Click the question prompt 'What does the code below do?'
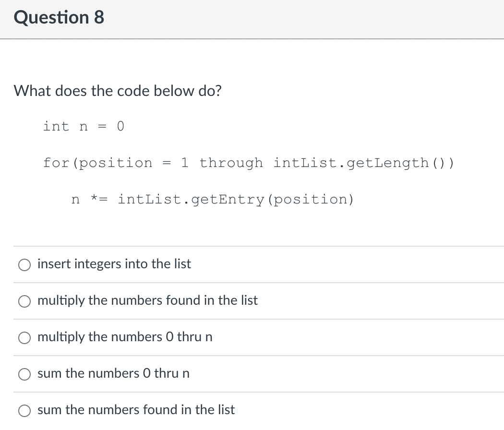Image resolution: width=504 pixels, height=430 pixels. pyautogui.click(x=117, y=91)
